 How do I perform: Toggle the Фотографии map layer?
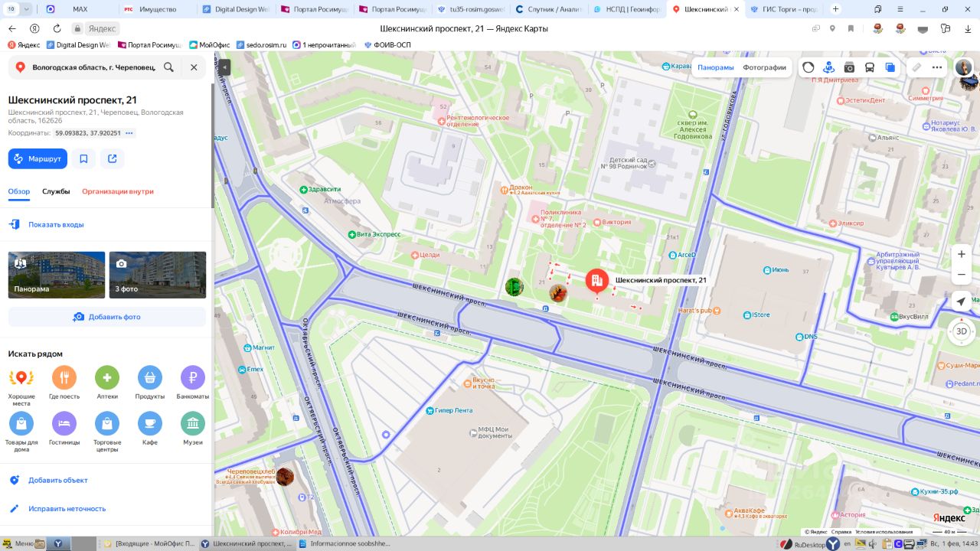764,67
